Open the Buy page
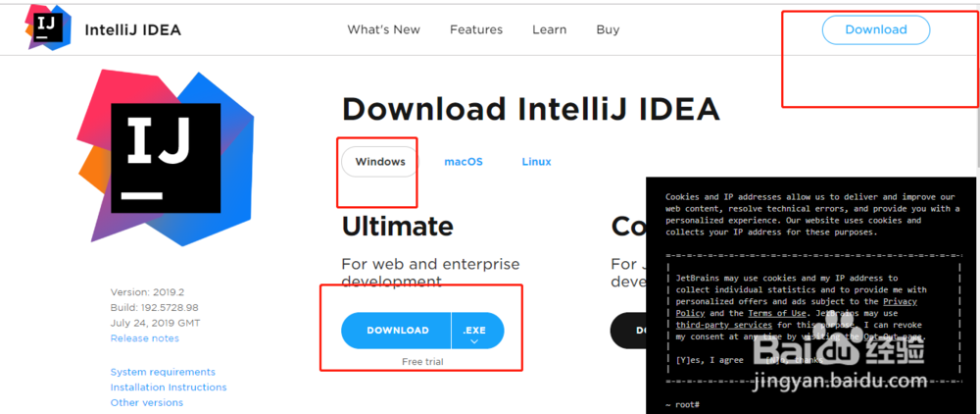 608,29
